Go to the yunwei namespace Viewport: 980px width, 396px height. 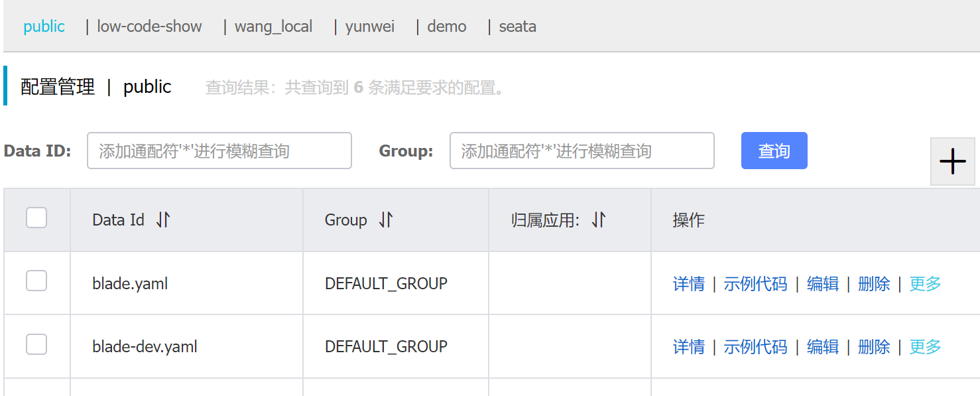[x=370, y=27]
